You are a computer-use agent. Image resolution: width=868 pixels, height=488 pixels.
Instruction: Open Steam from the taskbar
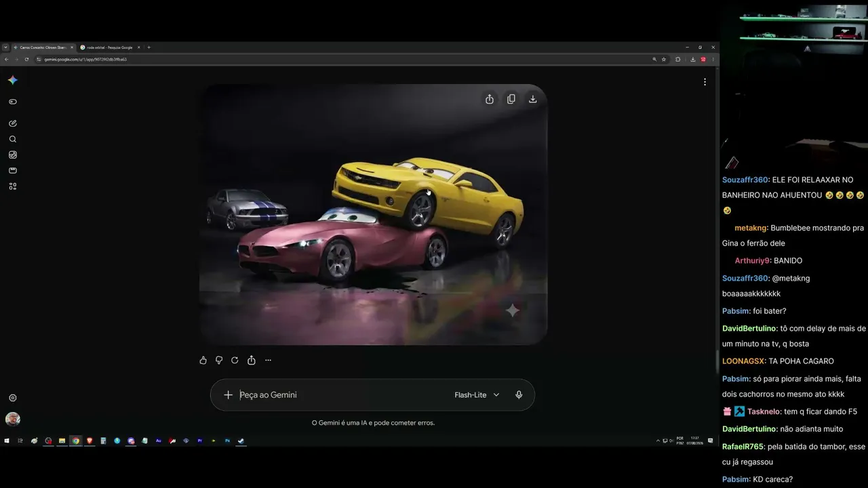point(241,441)
